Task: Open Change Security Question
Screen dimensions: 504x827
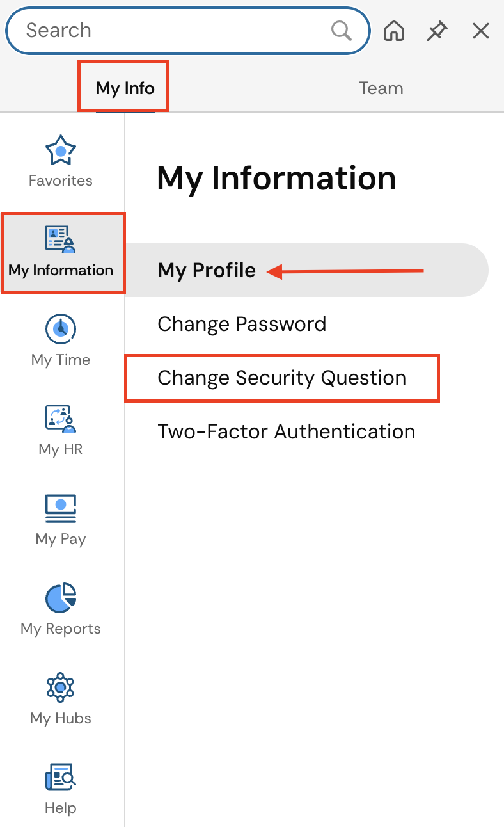Action: [281, 378]
